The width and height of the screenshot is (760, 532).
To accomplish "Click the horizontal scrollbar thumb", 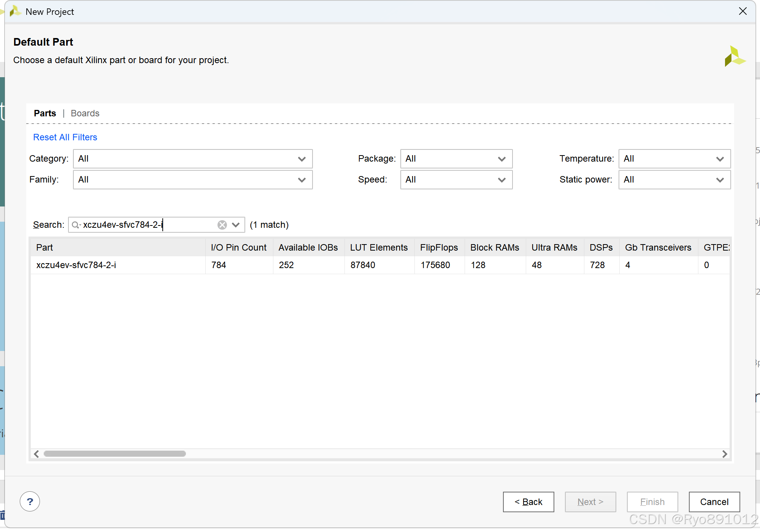I will (114, 454).
